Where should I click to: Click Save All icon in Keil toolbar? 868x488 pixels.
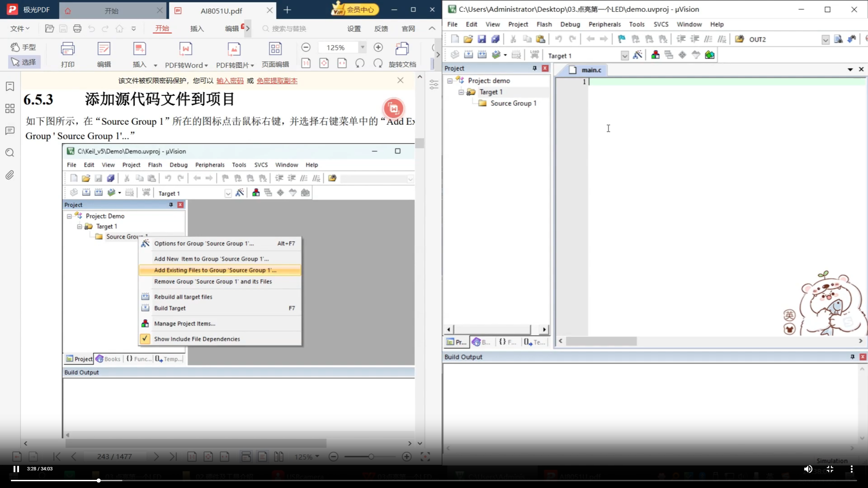point(496,39)
